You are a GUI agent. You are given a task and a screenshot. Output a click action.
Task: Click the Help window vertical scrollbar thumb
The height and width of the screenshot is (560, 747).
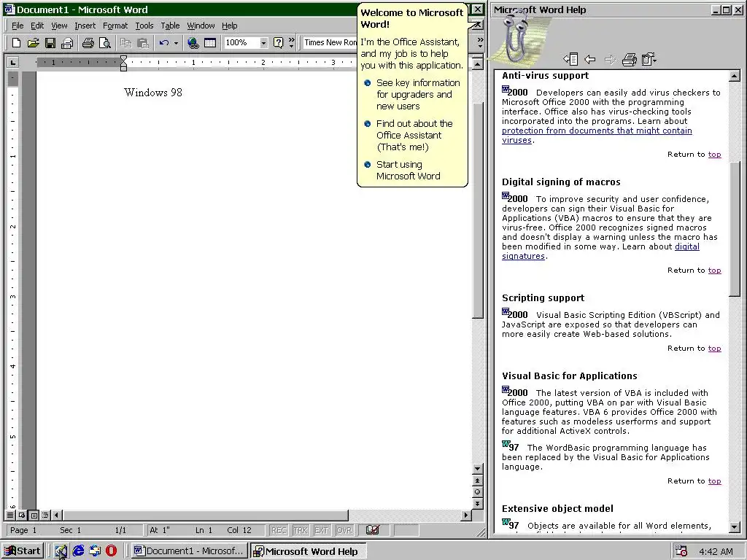pos(735,228)
